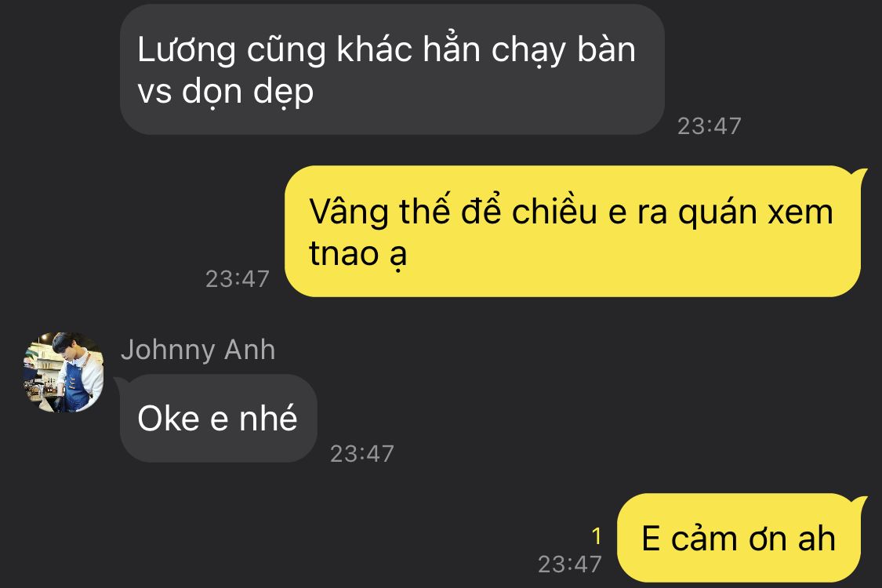Open Johnny Anh's profile picture

[x=64, y=372]
